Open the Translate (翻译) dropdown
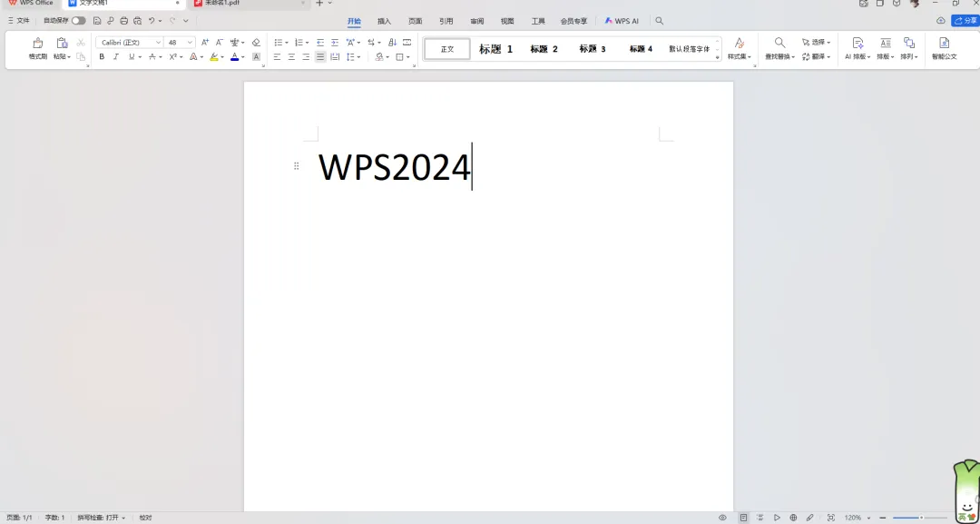980x524 pixels. 817,57
